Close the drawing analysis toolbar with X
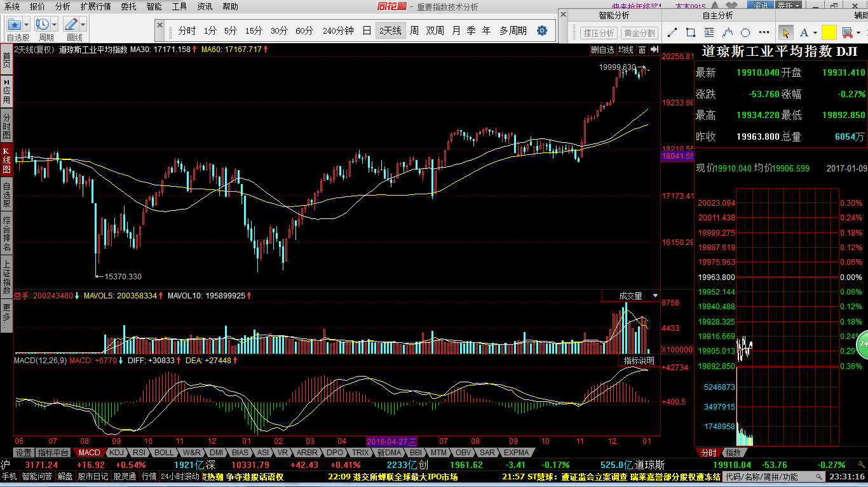The width and height of the screenshot is (868, 487). [x=563, y=14]
